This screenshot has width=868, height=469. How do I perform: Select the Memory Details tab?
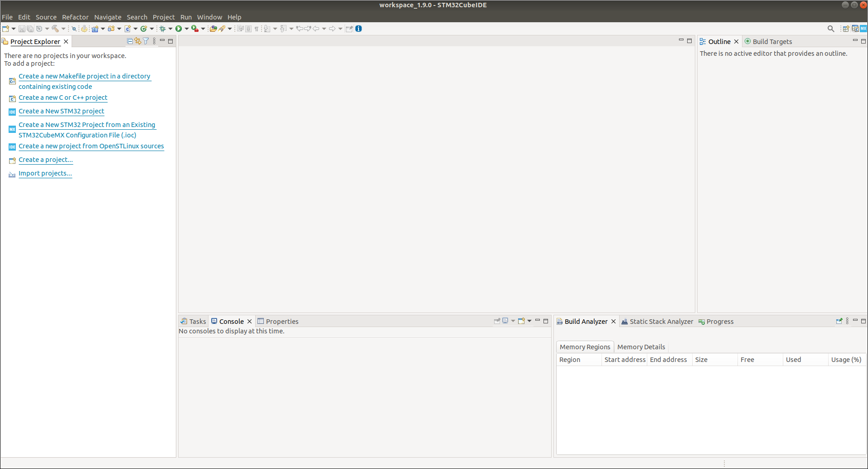641,347
